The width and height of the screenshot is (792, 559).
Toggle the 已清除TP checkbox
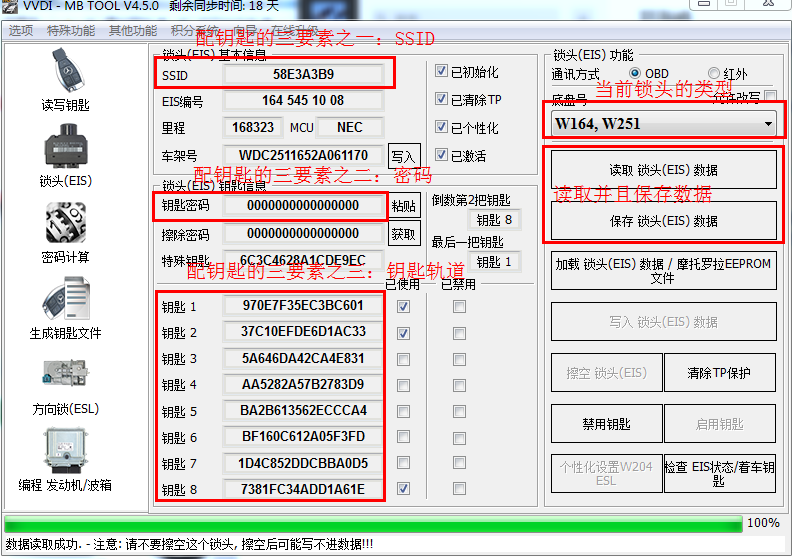pos(441,99)
